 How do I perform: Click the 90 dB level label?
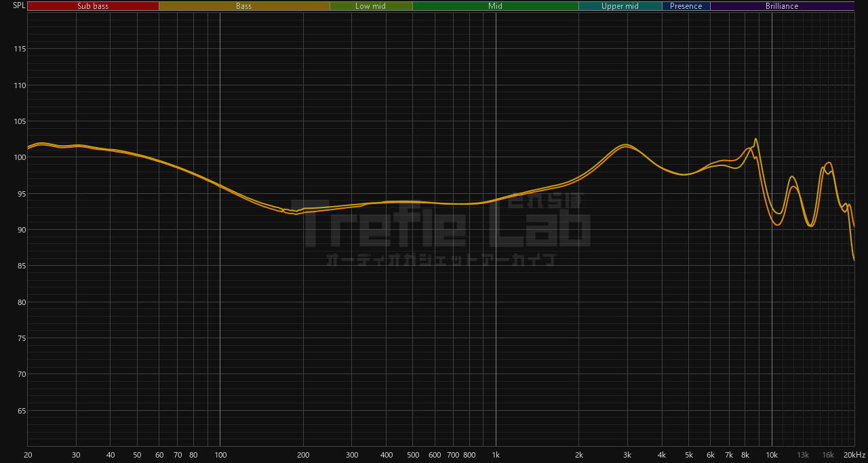[21, 230]
